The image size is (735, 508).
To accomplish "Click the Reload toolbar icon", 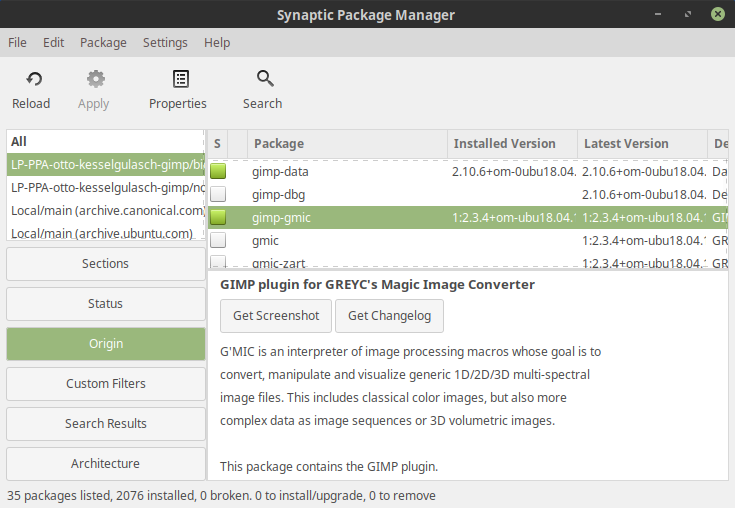I will pos(34,79).
